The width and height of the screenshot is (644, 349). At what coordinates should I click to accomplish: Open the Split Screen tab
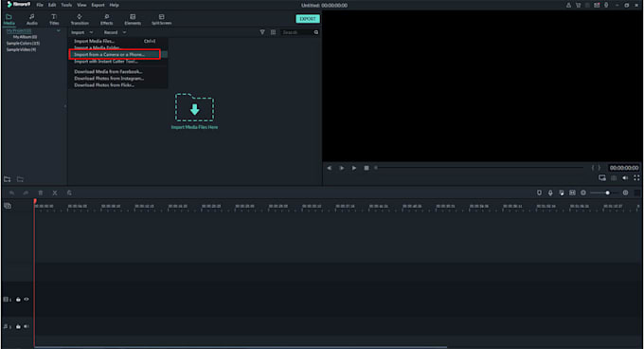coord(161,19)
